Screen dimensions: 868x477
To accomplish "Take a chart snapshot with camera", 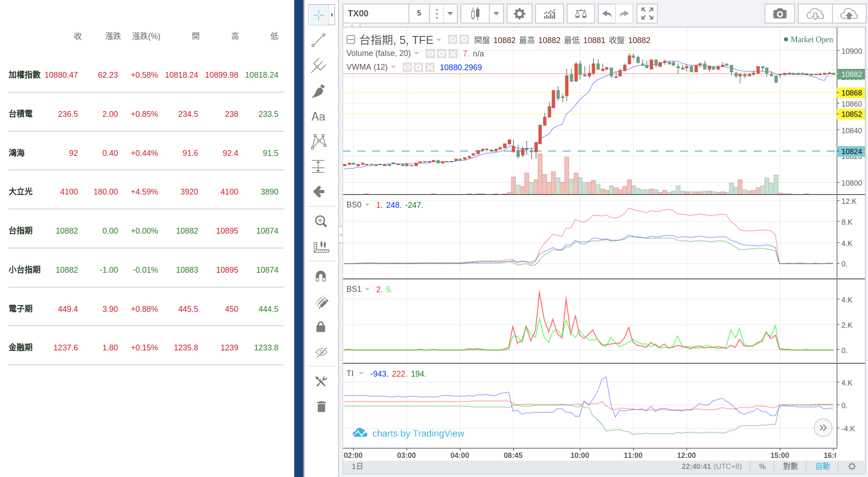I will click(780, 14).
